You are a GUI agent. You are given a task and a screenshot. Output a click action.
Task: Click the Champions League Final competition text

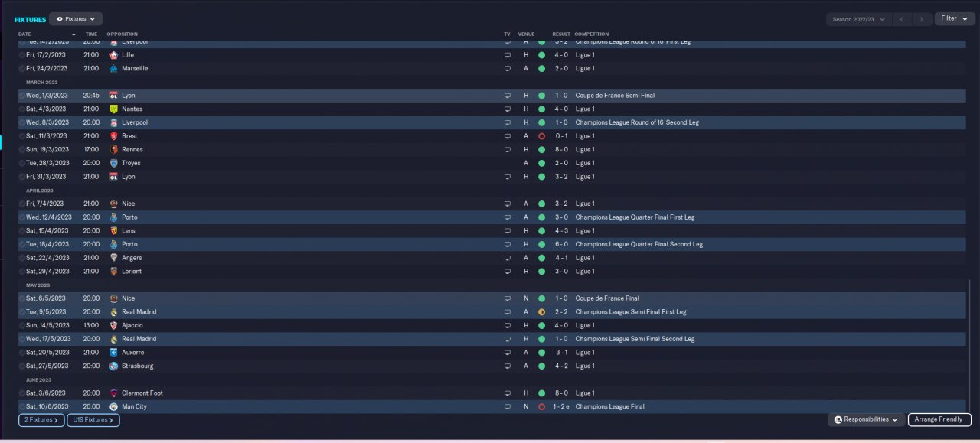pyautogui.click(x=609, y=407)
